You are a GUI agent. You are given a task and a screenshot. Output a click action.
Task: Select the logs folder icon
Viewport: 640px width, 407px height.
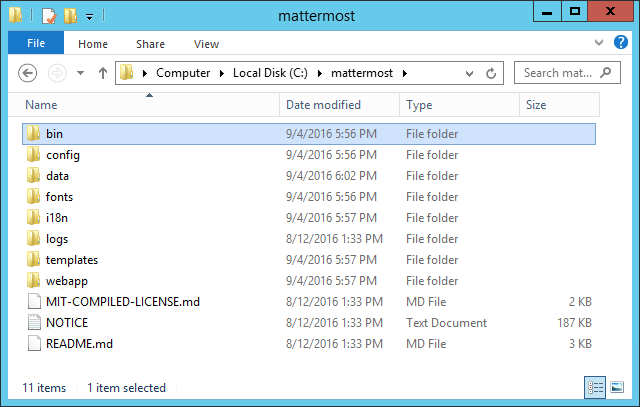tap(33, 238)
